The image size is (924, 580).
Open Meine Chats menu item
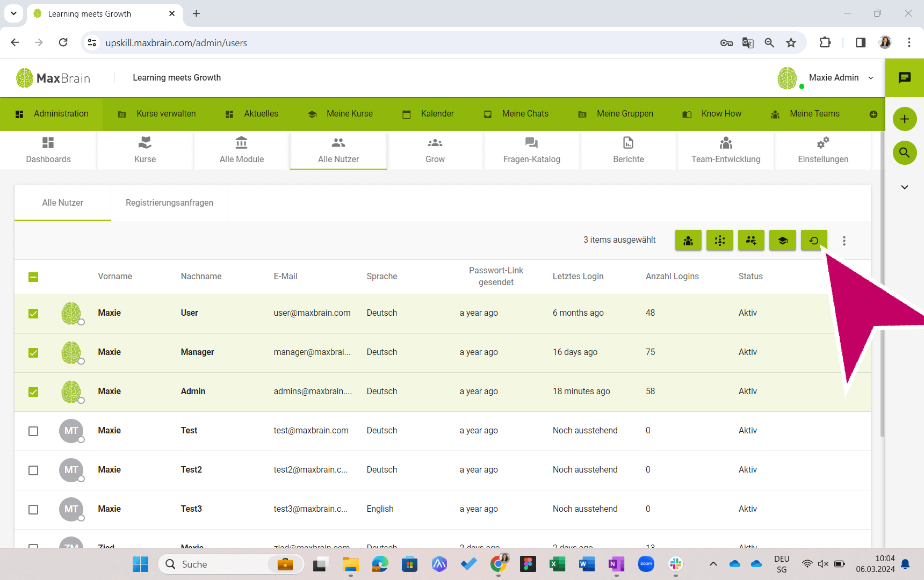click(516, 114)
